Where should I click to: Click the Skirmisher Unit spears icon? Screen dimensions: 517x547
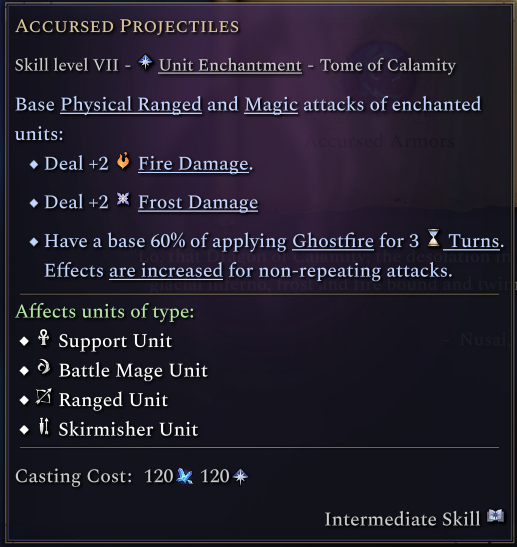(44, 426)
